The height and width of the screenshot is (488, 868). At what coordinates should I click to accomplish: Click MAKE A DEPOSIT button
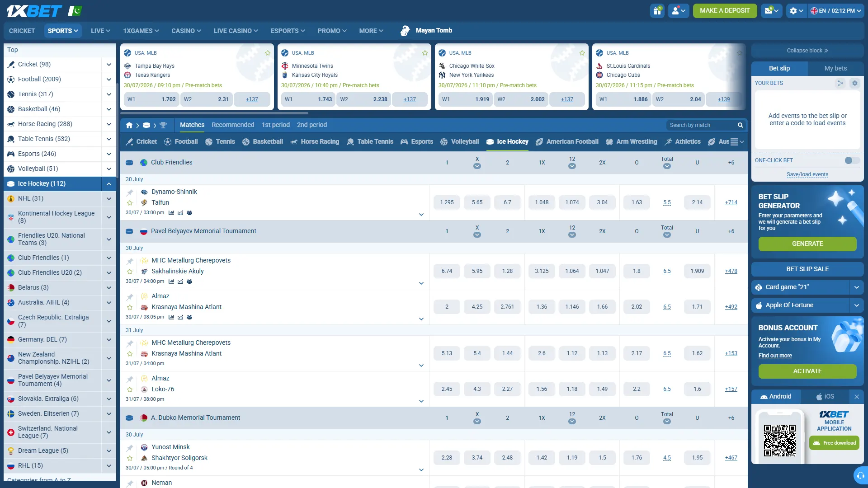pyautogui.click(x=725, y=10)
